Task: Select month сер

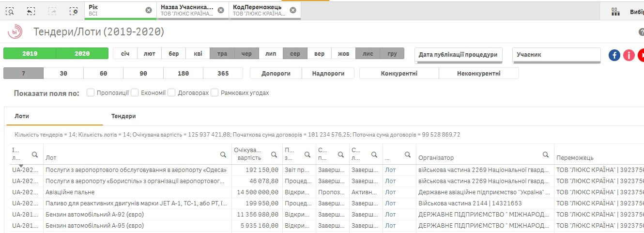Action: pyautogui.click(x=295, y=53)
